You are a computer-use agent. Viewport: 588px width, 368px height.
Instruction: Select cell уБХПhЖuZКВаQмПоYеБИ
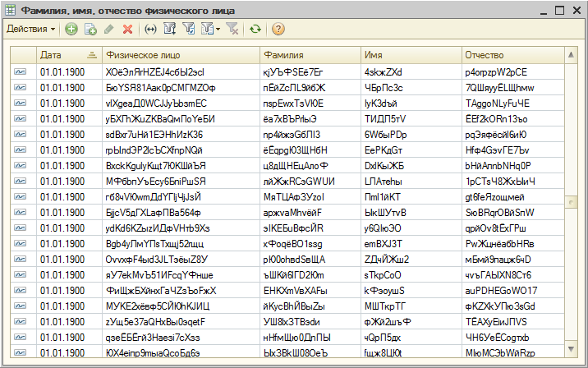coord(181,119)
